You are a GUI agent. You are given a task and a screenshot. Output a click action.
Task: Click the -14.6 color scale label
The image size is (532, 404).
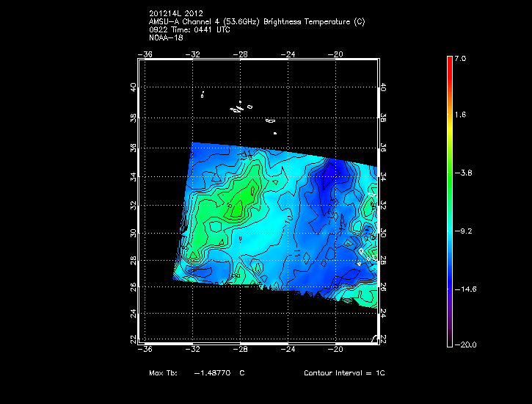pyautogui.click(x=464, y=289)
